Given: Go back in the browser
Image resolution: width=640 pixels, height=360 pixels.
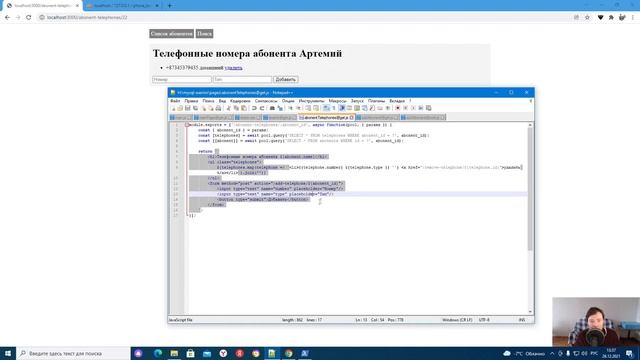Looking at the screenshot, I should 7,18.
